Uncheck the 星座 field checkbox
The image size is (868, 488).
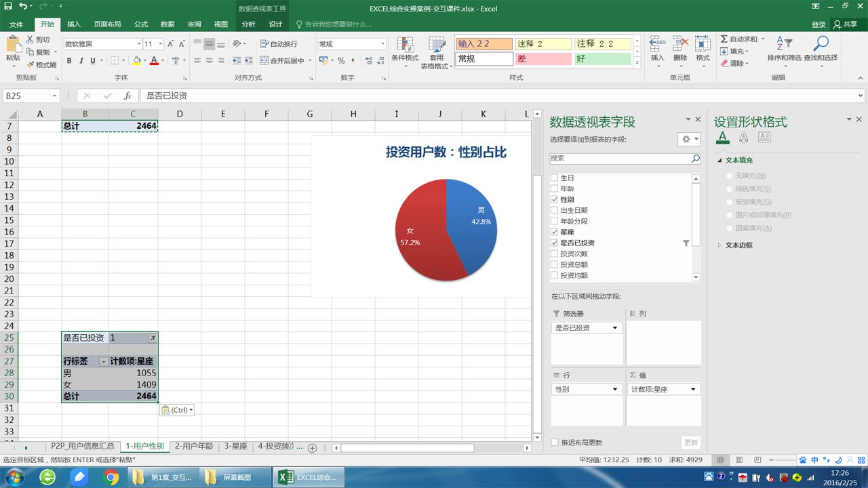[x=554, y=232]
